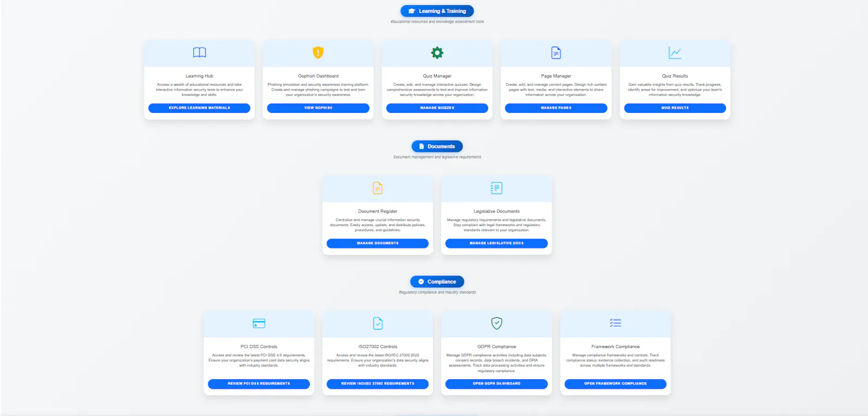Click the Legislative Documents card title
This screenshot has height=416, width=868.
coord(496,212)
